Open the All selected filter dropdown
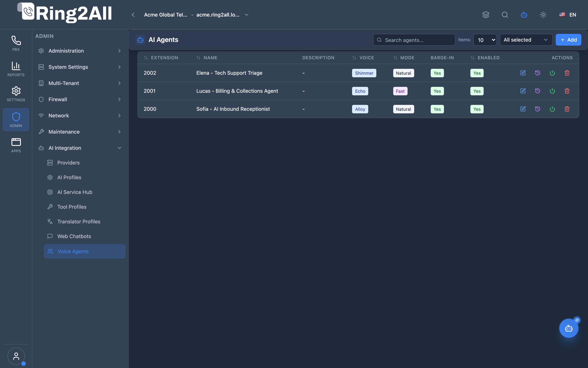The image size is (588, 368). click(526, 40)
